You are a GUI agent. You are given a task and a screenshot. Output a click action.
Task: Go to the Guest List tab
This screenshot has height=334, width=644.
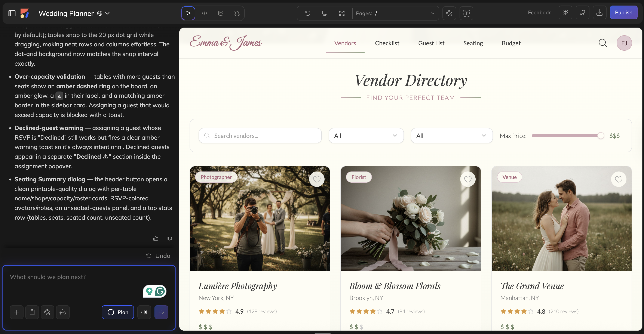pos(431,43)
